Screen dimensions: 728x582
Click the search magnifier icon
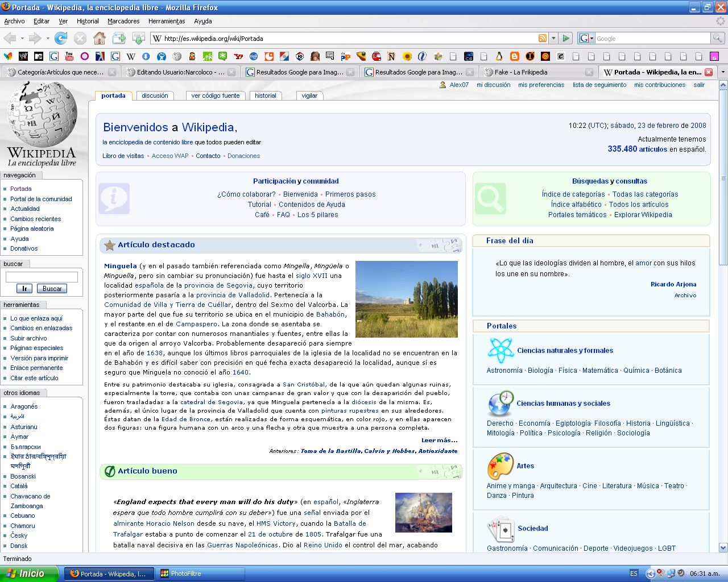(718, 39)
